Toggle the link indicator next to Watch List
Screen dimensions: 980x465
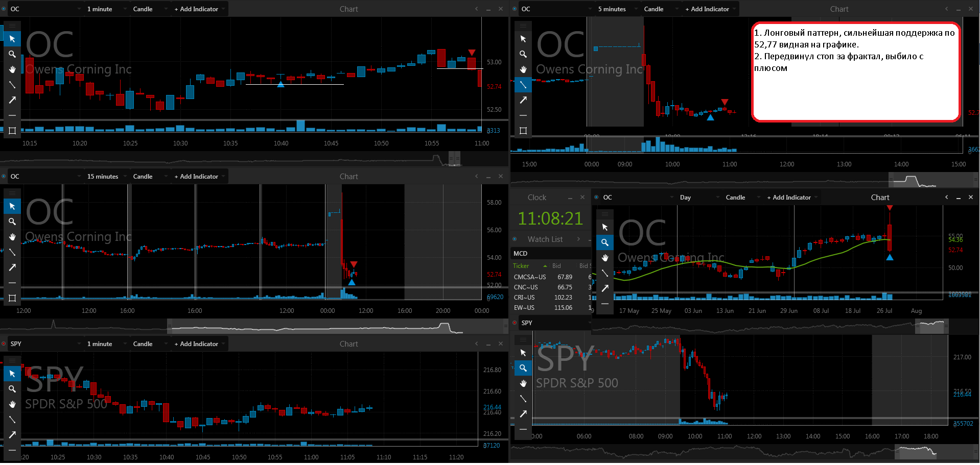515,239
